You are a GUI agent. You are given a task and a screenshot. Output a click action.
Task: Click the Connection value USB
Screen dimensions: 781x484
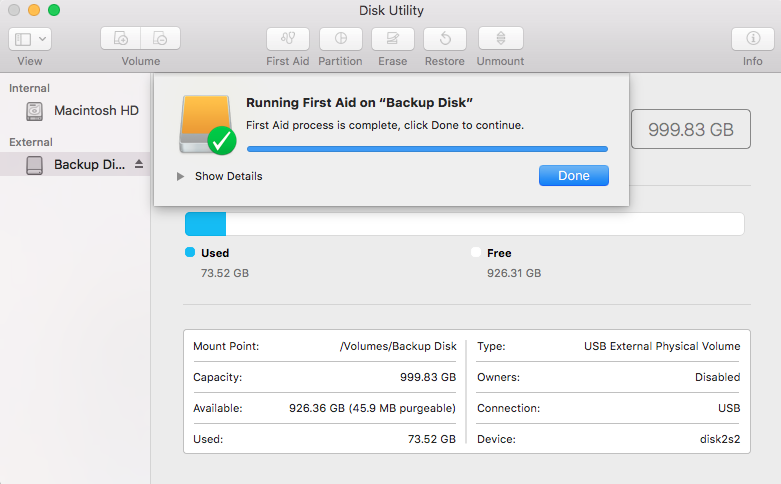729,408
